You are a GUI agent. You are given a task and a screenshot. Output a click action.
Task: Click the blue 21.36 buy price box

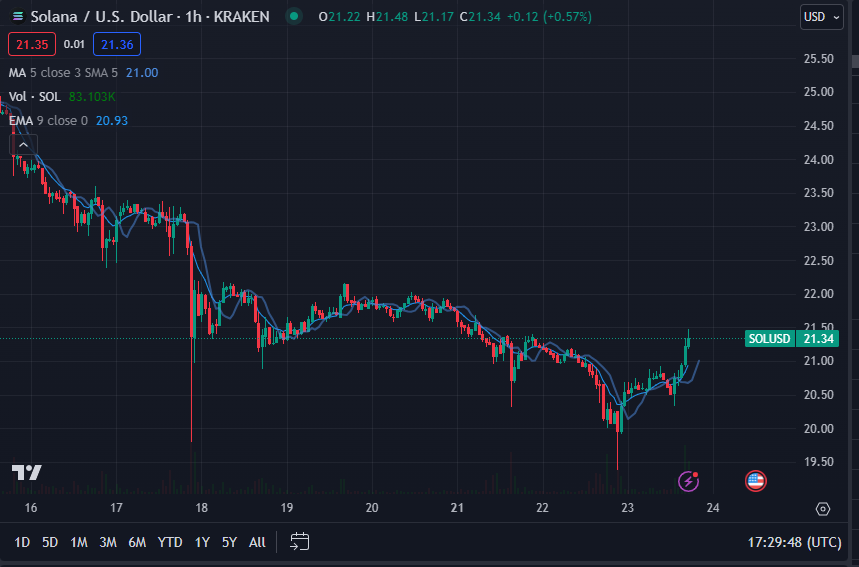click(x=117, y=44)
